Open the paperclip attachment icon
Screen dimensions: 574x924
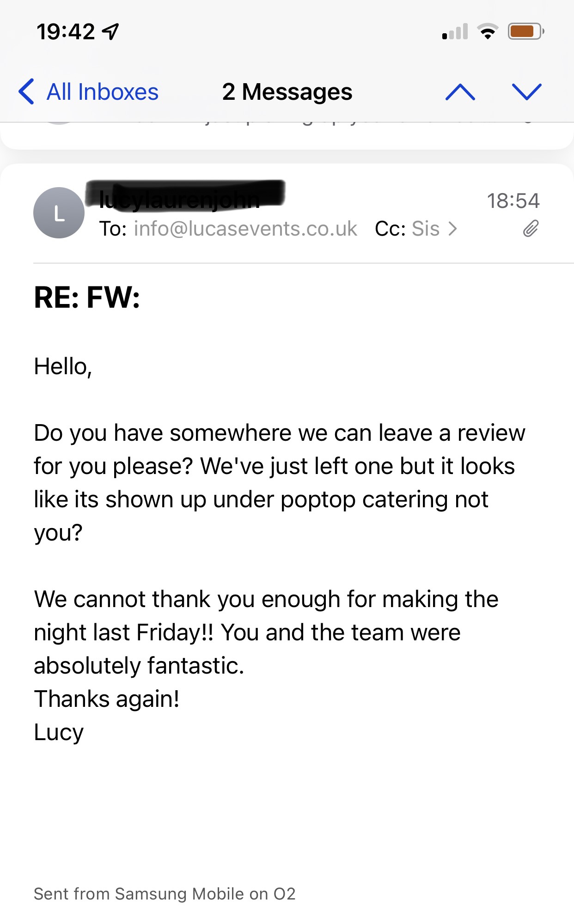tap(531, 228)
